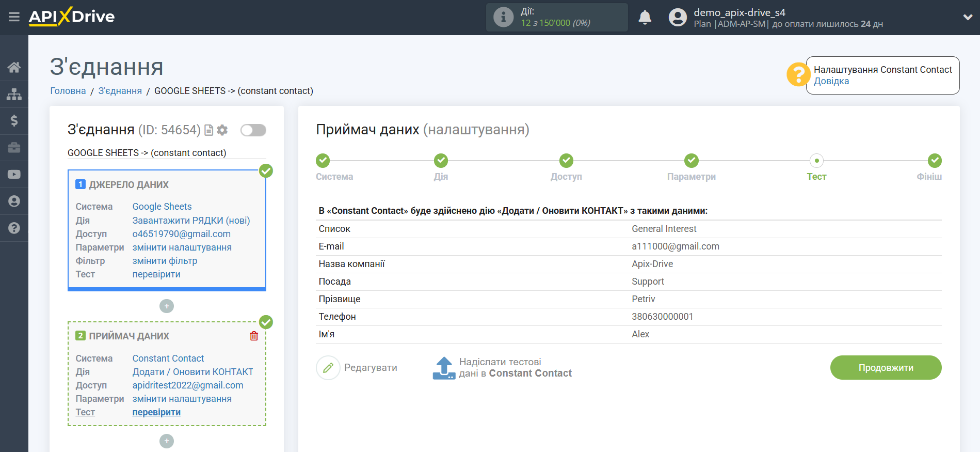The width and height of the screenshot is (980, 452).
Task: Open the briefcase sidebar icon
Action: pos(14,148)
